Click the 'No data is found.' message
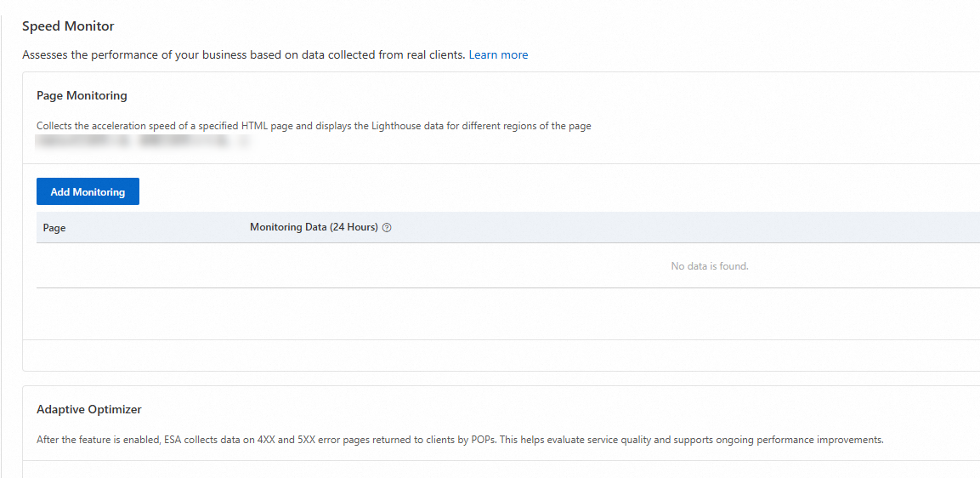This screenshot has height=478, width=980. (x=709, y=266)
